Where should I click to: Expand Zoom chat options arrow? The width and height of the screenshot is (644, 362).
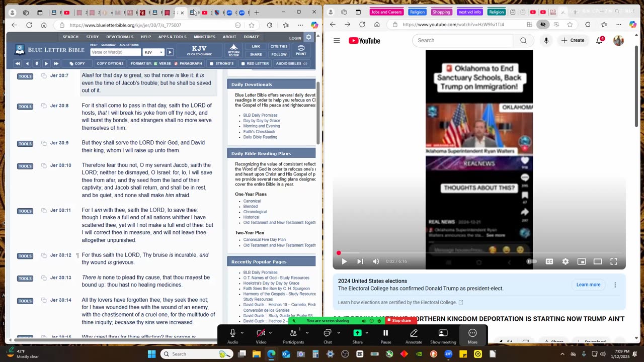tap(339, 333)
